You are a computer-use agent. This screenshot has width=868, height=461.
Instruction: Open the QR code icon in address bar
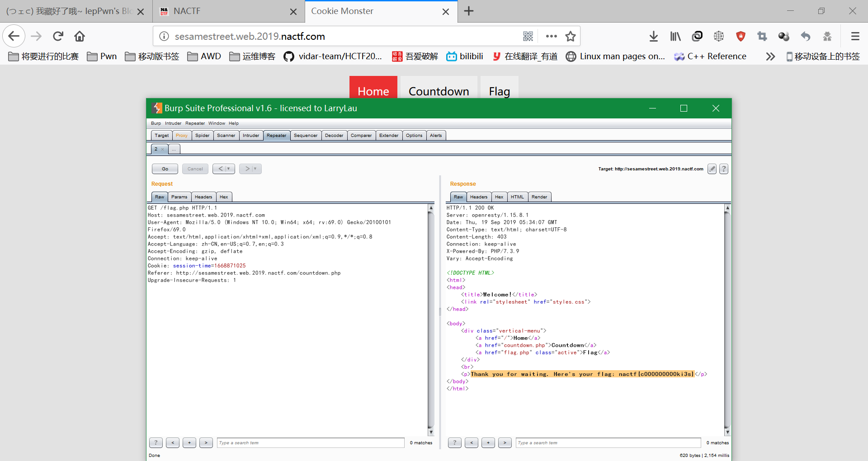pyautogui.click(x=528, y=36)
